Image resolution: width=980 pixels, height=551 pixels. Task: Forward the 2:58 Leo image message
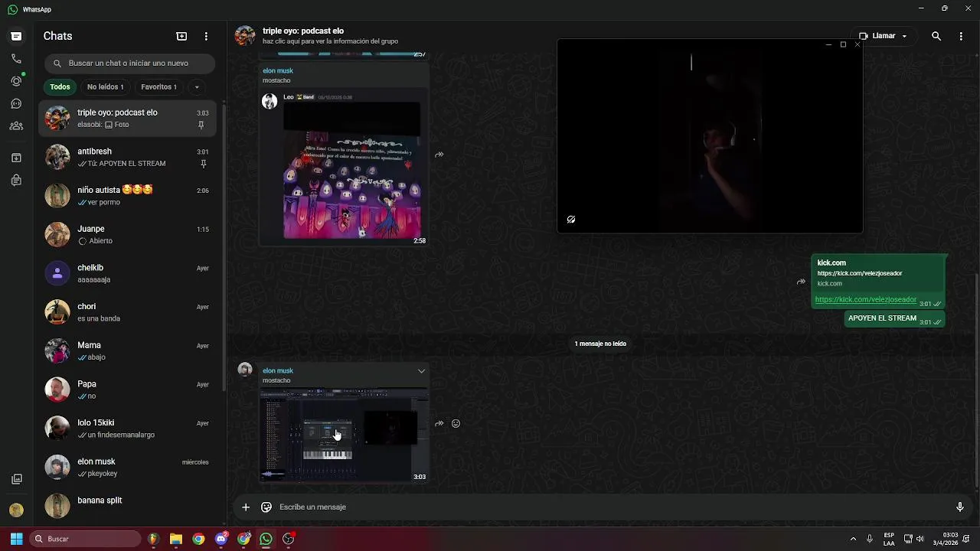(439, 155)
